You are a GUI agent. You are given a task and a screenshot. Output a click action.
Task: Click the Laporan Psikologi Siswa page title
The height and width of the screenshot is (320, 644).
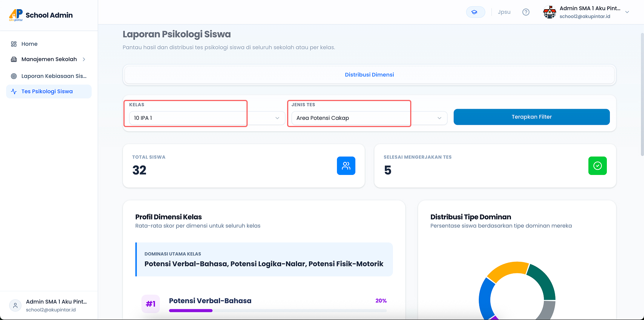coord(177,34)
